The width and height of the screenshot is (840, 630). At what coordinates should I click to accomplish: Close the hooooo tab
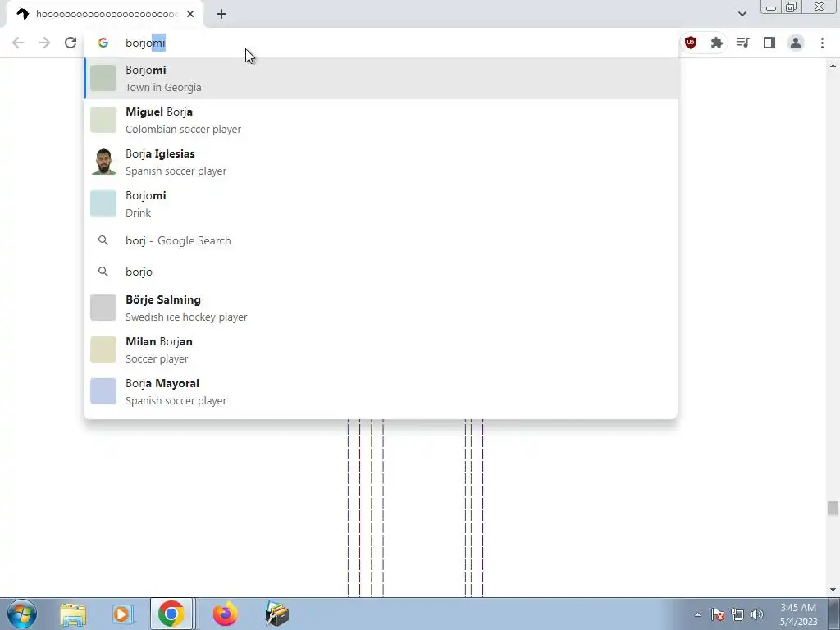click(x=190, y=15)
